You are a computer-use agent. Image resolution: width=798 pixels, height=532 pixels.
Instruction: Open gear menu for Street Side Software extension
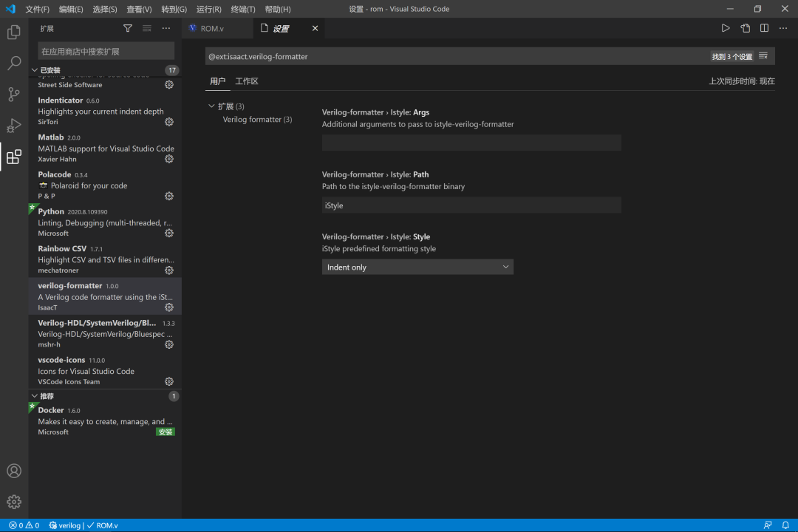click(x=169, y=84)
